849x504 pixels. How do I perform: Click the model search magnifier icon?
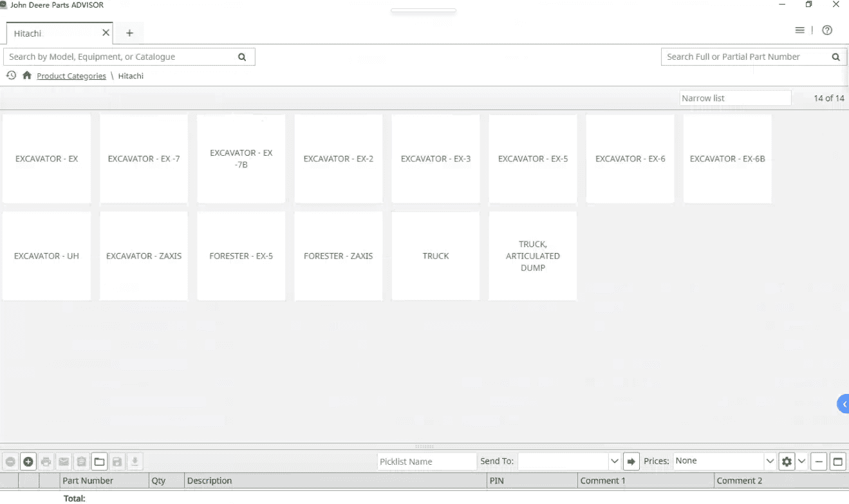242,57
